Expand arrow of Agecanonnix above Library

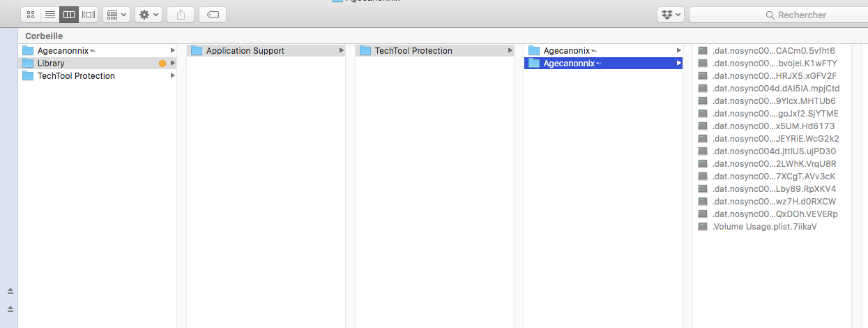pos(172,50)
